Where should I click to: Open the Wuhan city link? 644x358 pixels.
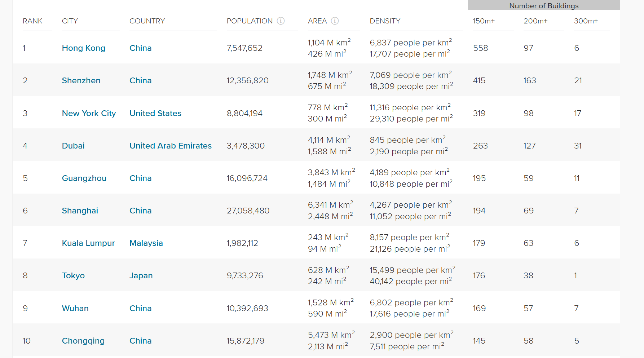pos(75,308)
